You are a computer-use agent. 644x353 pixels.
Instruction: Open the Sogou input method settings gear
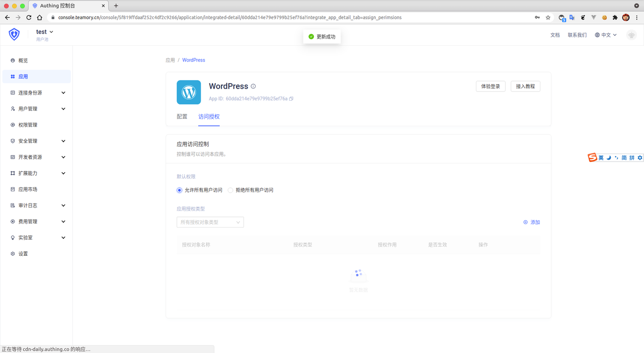coord(640,158)
